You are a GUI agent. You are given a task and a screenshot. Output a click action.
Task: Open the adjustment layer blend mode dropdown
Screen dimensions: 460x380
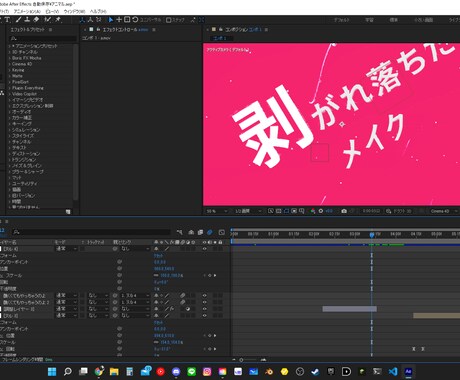(x=66, y=309)
